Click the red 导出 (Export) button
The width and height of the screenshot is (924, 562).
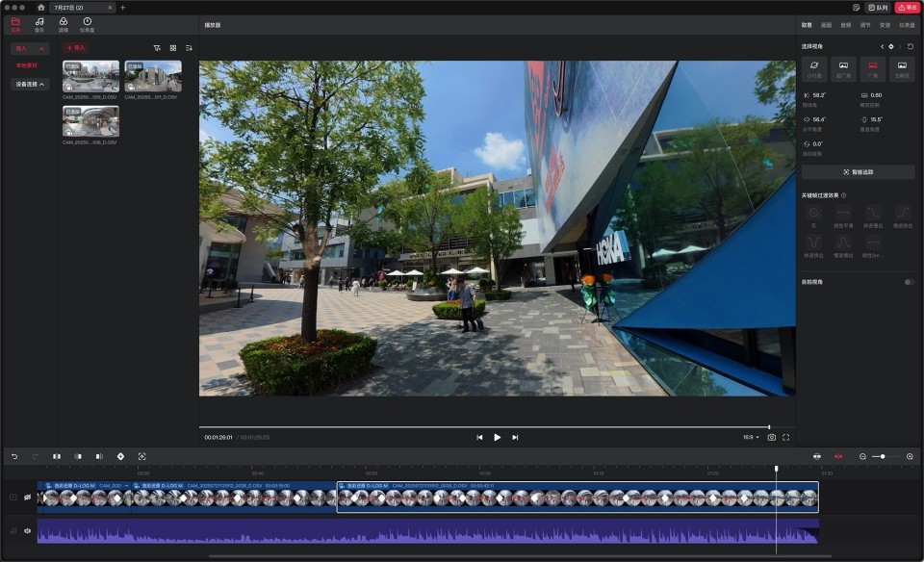(x=907, y=7)
